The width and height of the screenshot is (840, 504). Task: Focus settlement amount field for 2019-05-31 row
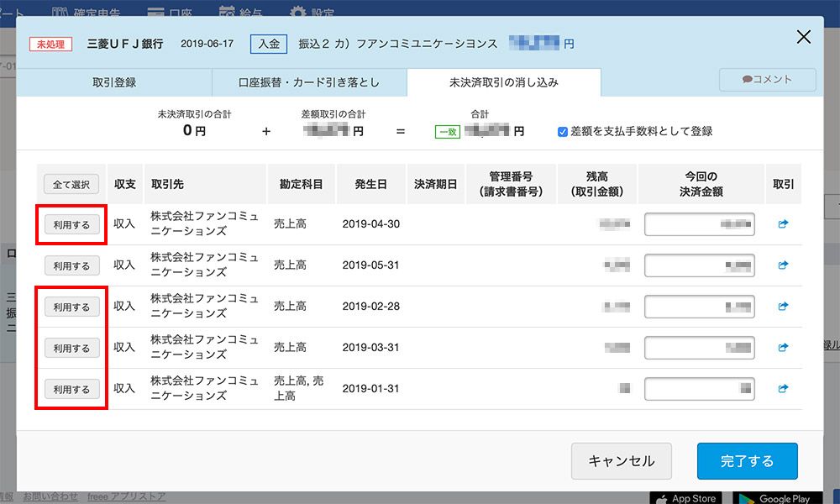700,265
